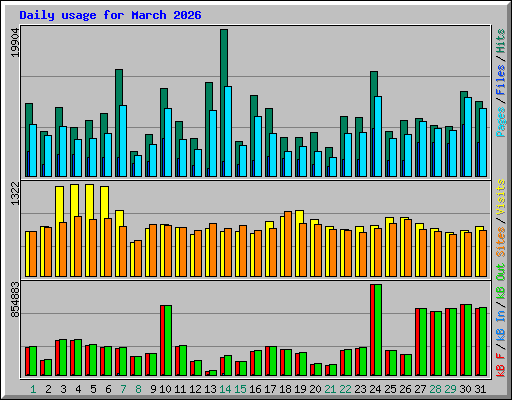This screenshot has width=512, height=400.
Task: Click day label 18 on the x-axis
Action: click(x=285, y=389)
